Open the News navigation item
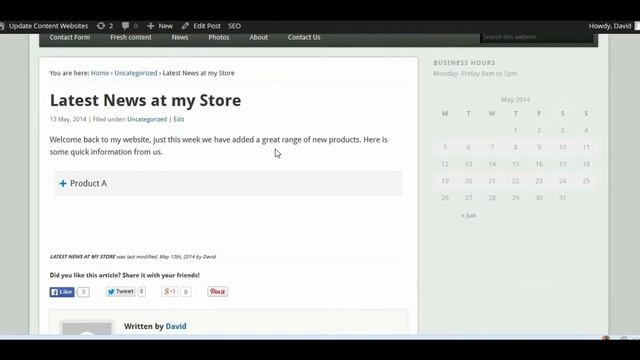Viewport: 640px width, 360px height. pyautogui.click(x=180, y=37)
